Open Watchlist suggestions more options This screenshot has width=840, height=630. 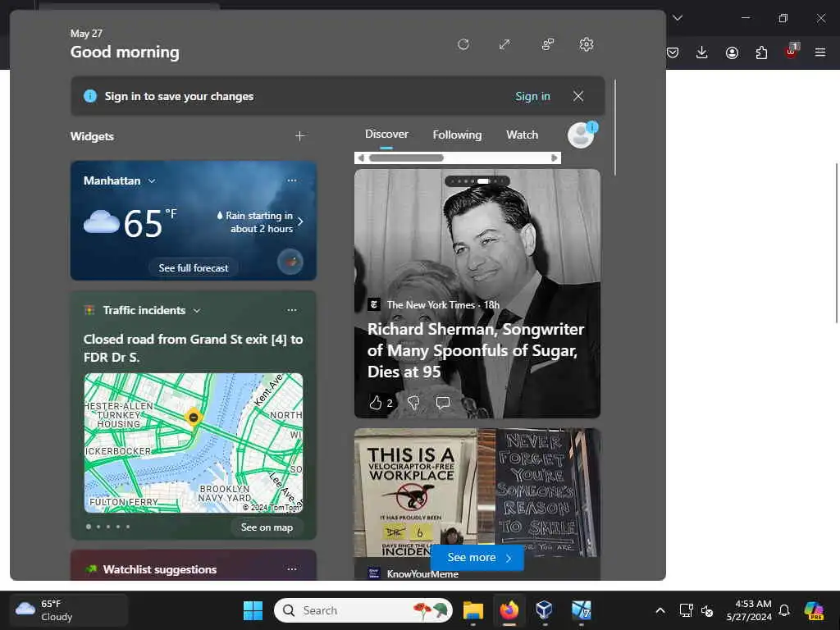[x=292, y=569]
